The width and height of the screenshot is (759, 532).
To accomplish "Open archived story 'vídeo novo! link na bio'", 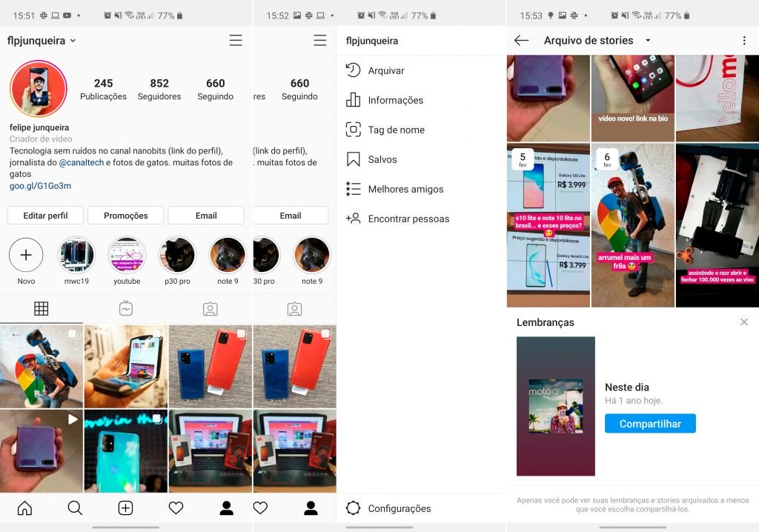I will [633, 99].
